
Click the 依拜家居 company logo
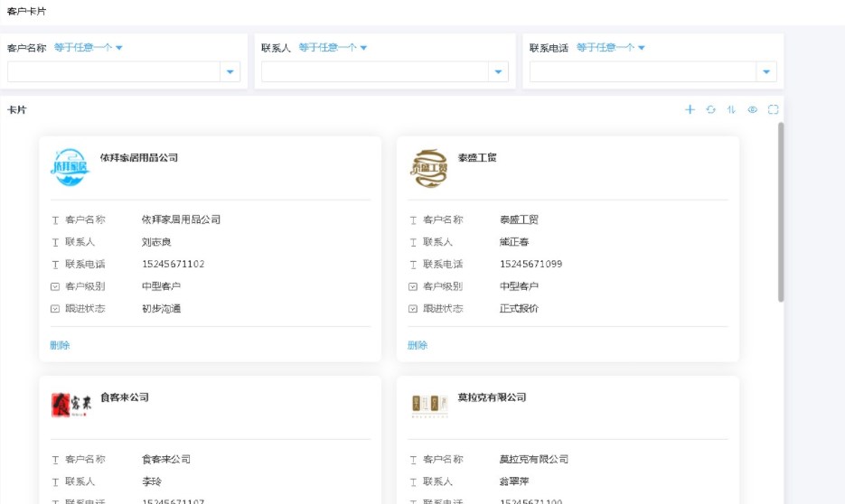coord(70,167)
